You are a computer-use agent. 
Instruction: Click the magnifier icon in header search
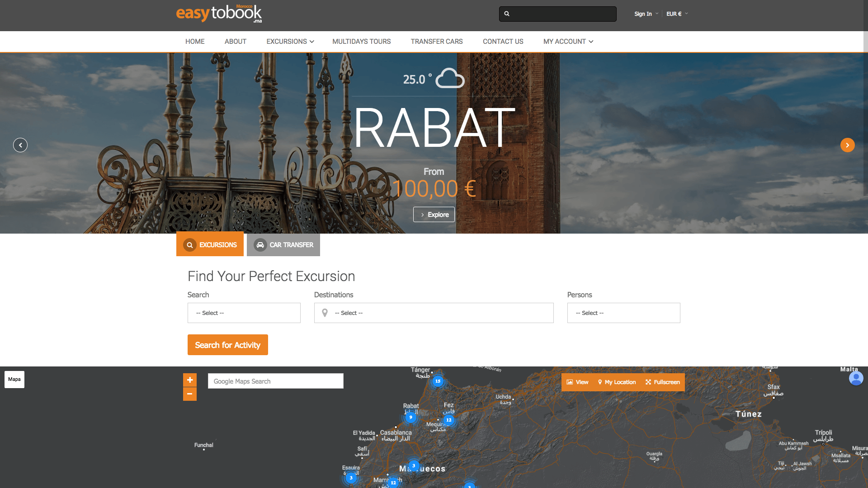pos(507,14)
